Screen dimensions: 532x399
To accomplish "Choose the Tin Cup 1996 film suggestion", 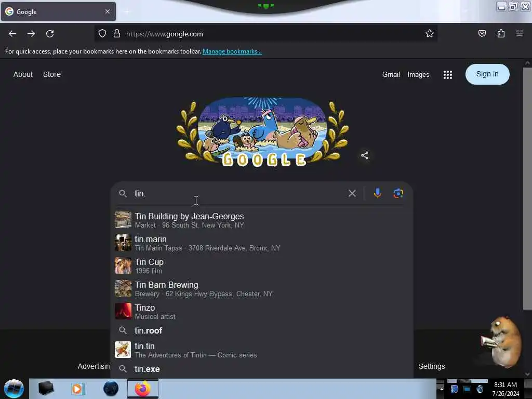I will click(x=262, y=265).
